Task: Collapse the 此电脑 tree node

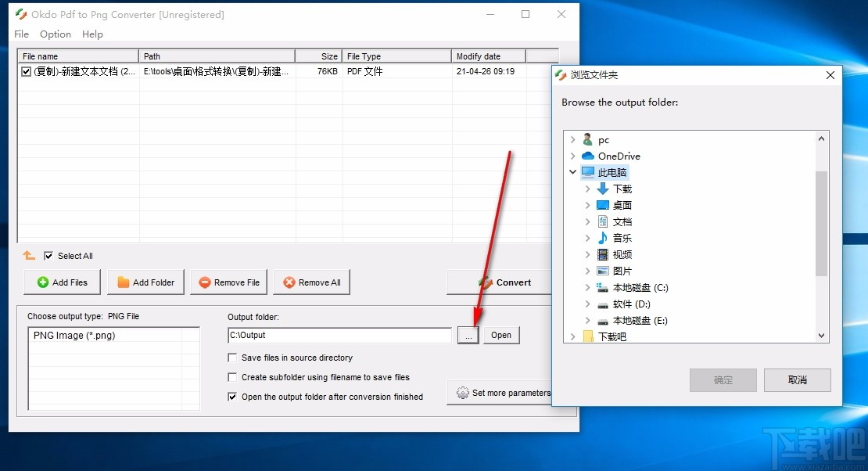Action: pyautogui.click(x=573, y=171)
